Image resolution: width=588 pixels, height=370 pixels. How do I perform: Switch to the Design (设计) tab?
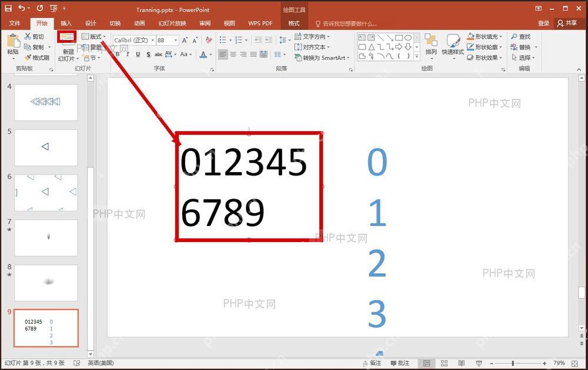point(91,23)
